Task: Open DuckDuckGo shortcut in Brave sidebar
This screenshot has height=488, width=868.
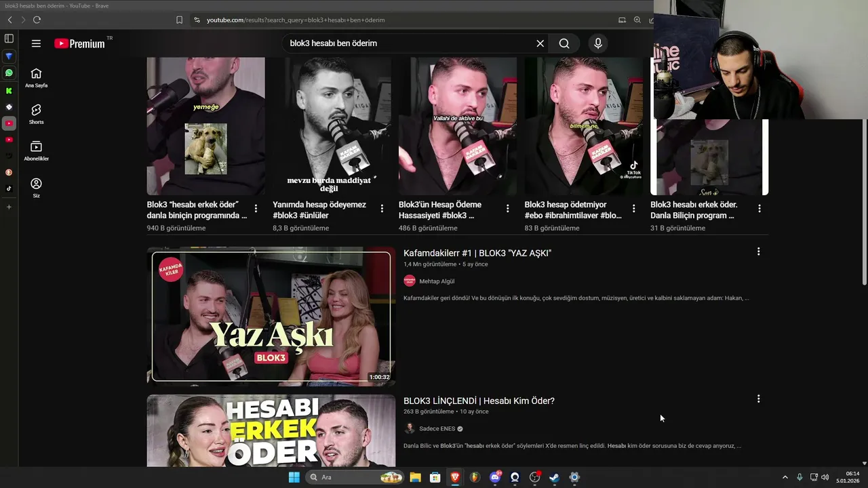Action: 9,172
